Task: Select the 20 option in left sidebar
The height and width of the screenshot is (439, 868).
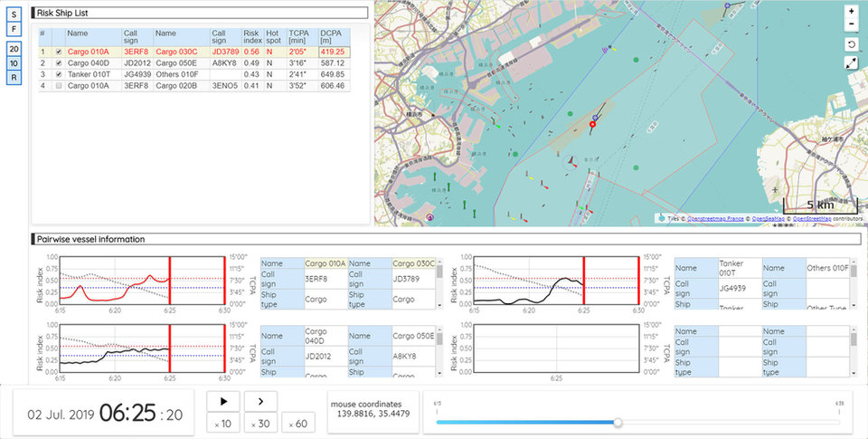Action: (x=14, y=49)
